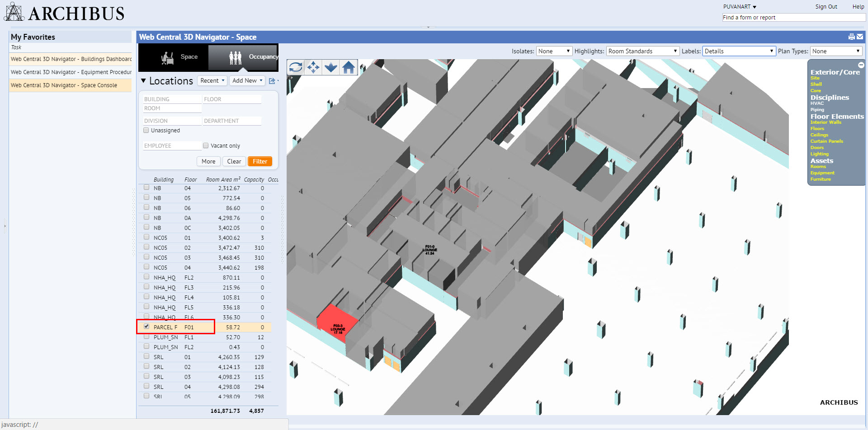Check the NC05 floor 01 row checkbox
This screenshot has height=430, width=868.
pos(146,237)
